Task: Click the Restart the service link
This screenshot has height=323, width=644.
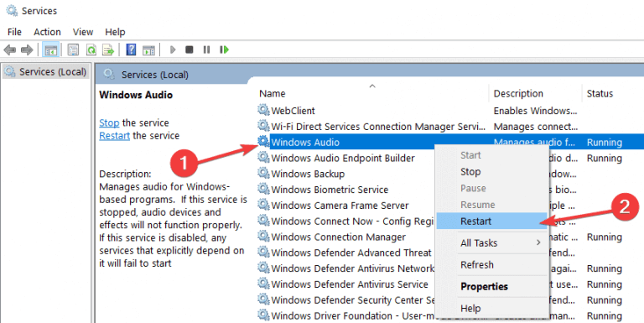Action: [x=115, y=136]
